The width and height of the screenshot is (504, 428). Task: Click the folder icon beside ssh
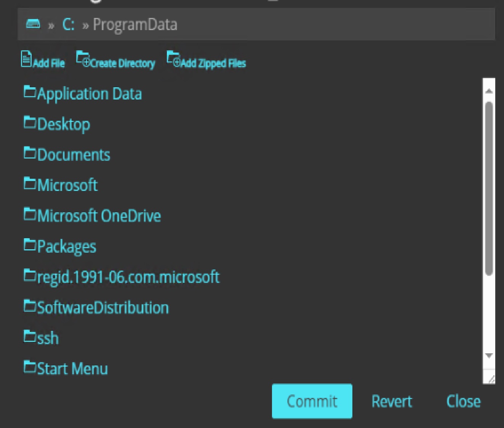click(29, 336)
